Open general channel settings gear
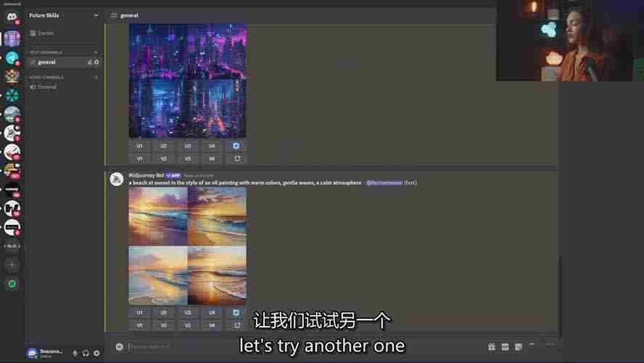 coord(96,62)
